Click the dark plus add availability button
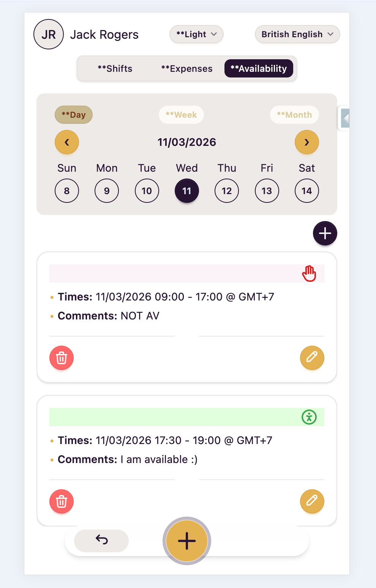This screenshot has height=588, width=376. [325, 233]
